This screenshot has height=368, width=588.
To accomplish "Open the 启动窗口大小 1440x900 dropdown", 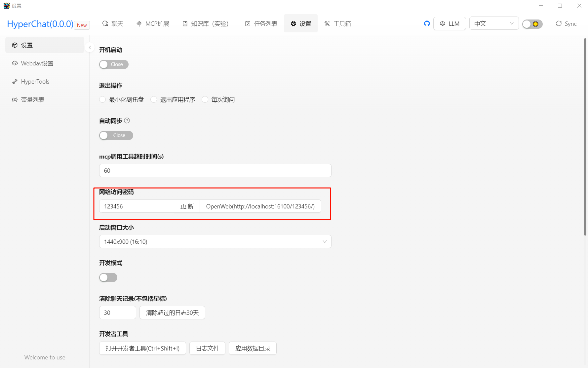I will point(215,241).
